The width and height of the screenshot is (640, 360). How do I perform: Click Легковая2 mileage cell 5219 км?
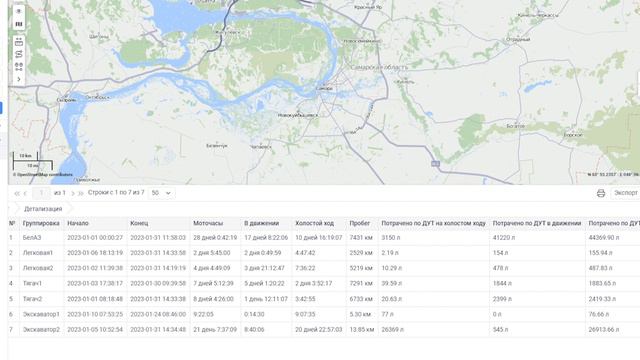[361, 268]
